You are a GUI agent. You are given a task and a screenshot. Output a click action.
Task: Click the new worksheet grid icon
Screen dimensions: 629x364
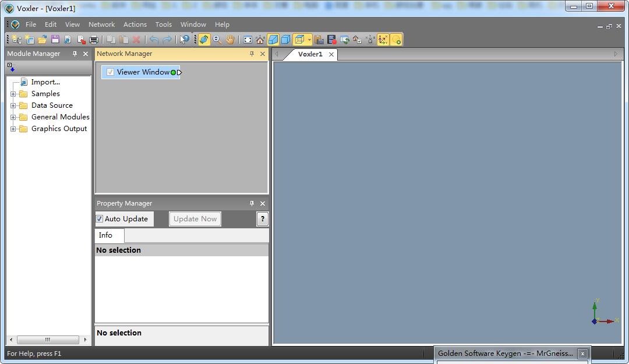30,40
